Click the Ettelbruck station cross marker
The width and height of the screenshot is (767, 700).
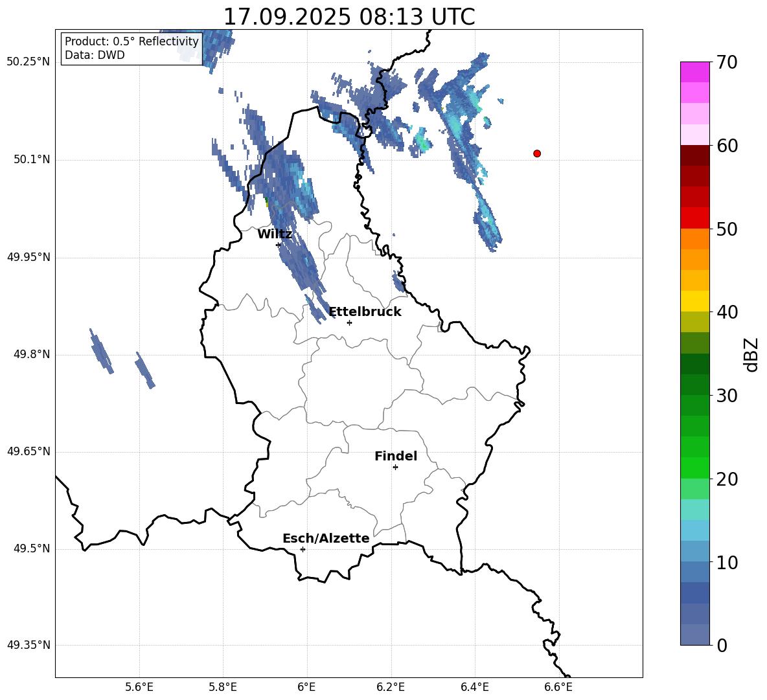pyautogui.click(x=349, y=322)
